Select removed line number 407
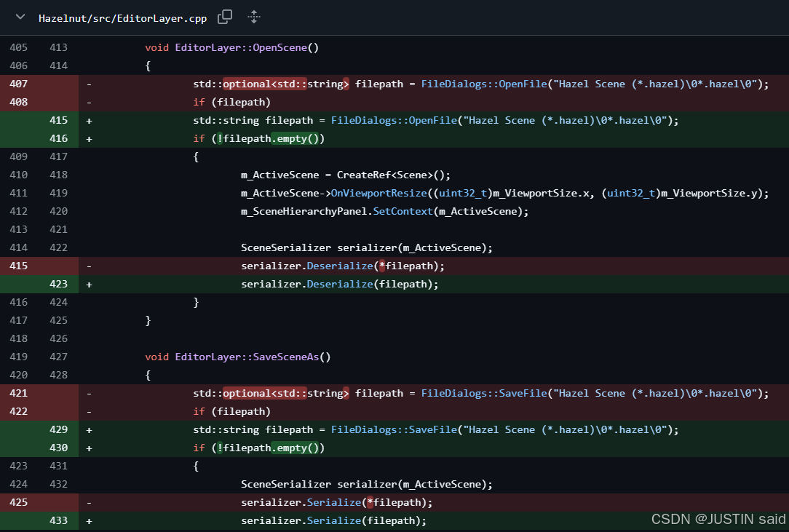The width and height of the screenshot is (789, 532). [19, 84]
